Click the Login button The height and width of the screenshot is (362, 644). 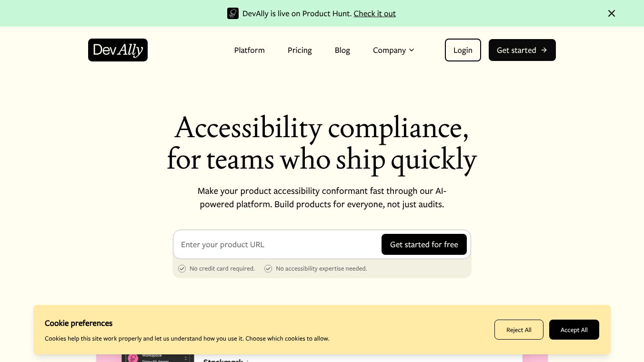point(463,50)
